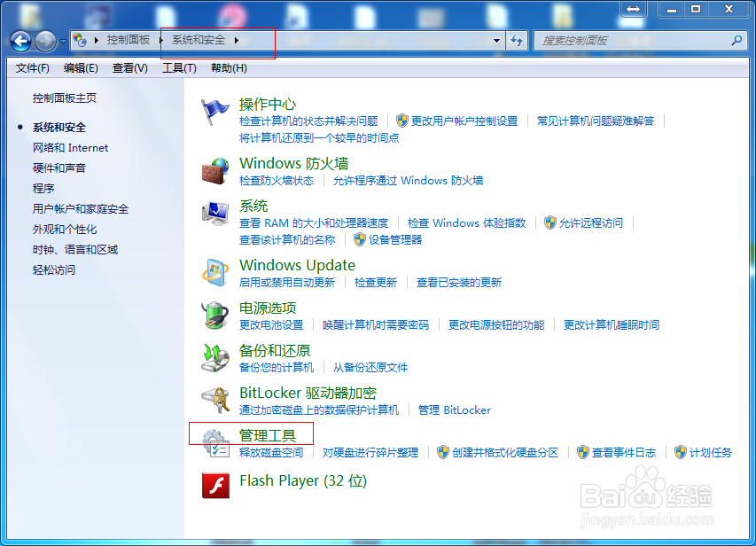
Task: Click shield icon beside 更改用户帐户控制设置
Action: pyautogui.click(x=402, y=121)
